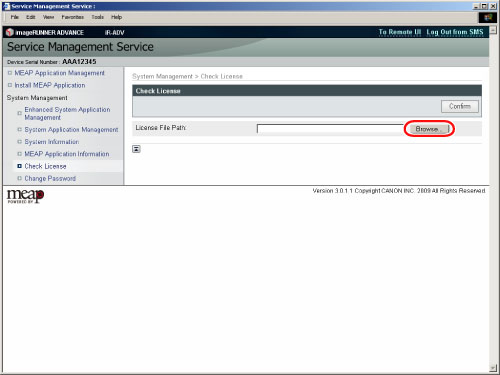Click the Version 3.0.1.1 copyright text
This screenshot has width=500, height=375.
point(399,191)
